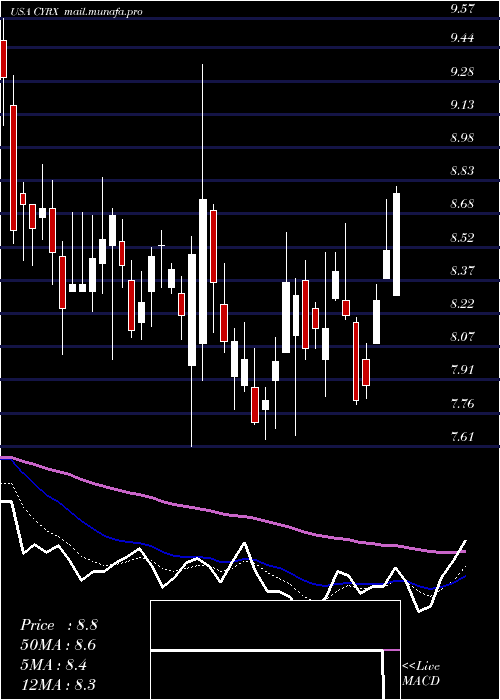Click the 9.28 price axis label
The width and height of the screenshot is (500, 700).
(462, 72)
